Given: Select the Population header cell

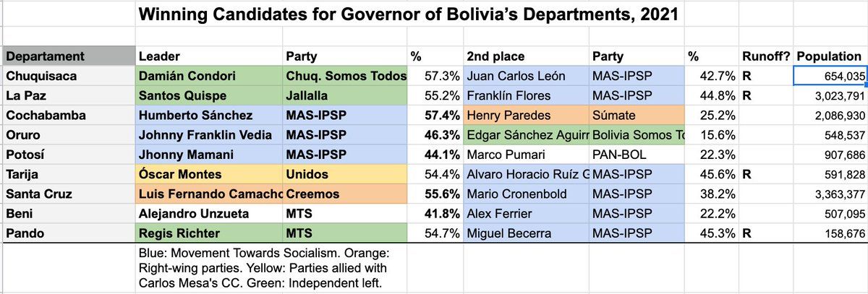Looking at the screenshot, I should (x=830, y=56).
